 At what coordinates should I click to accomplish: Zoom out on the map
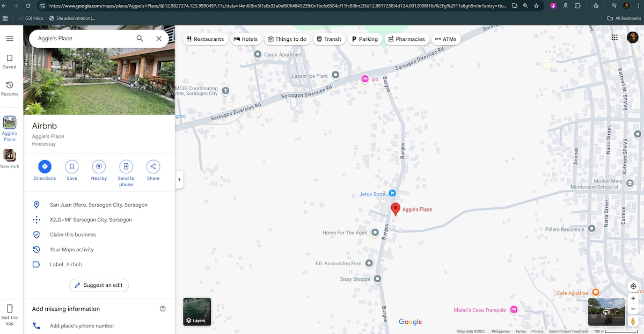633,309
